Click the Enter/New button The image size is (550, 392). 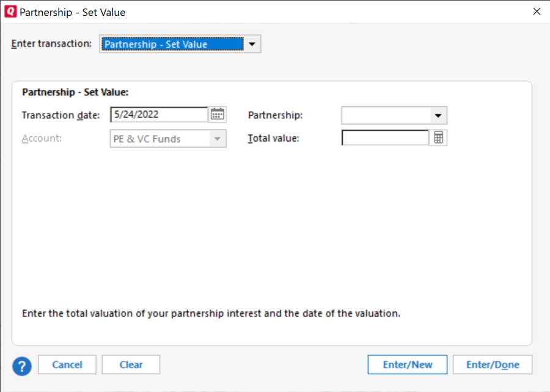pyautogui.click(x=408, y=365)
